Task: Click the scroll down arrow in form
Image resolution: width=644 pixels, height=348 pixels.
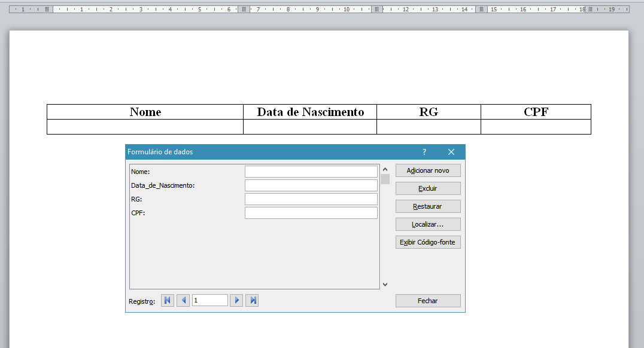Action: tap(385, 285)
